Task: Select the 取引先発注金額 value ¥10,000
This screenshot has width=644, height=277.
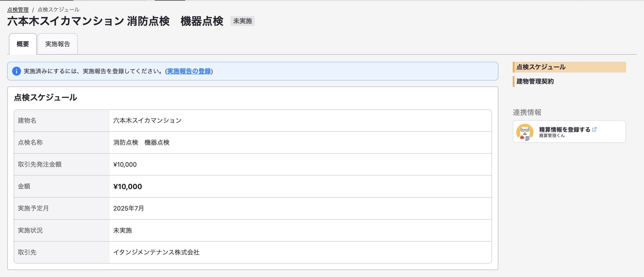Action: 125,164
